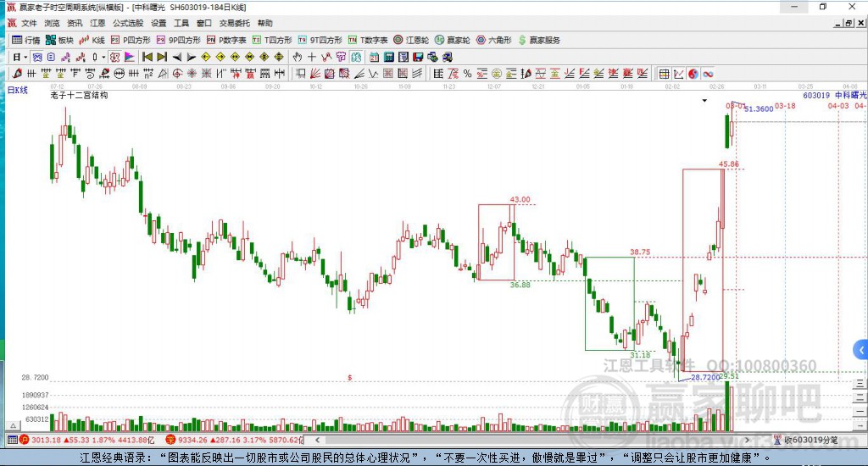Select the crosshair cursor tool
Viewport: 868px width, 466px height.
click(x=312, y=57)
